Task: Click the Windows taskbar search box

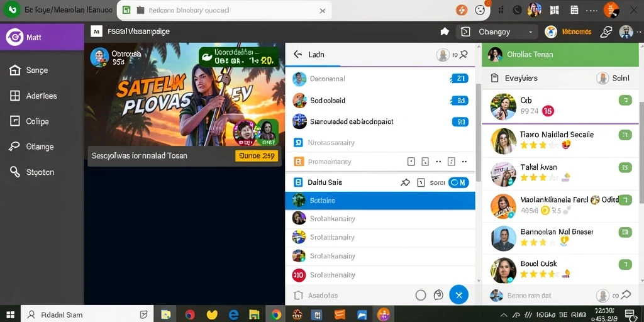Action: (87, 314)
